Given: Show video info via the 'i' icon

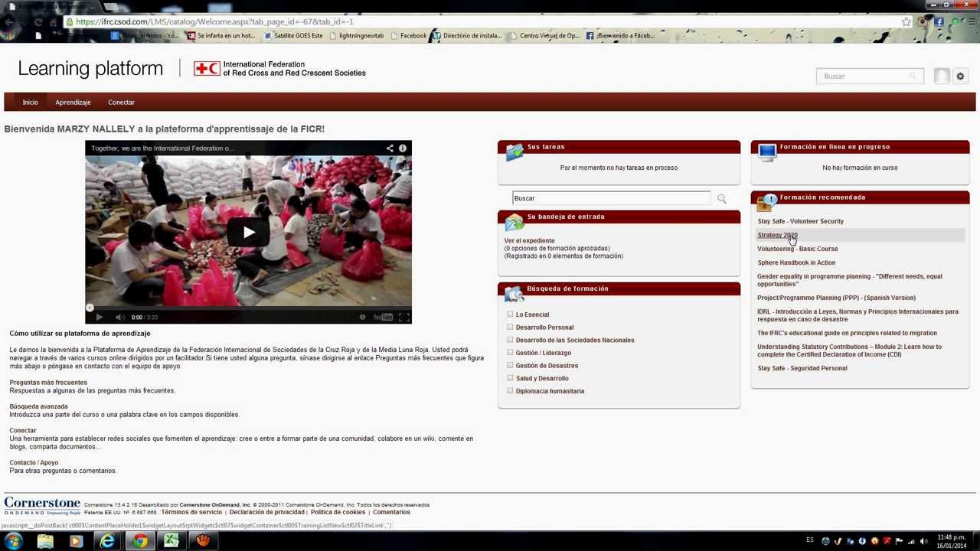Looking at the screenshot, I should tap(403, 148).
